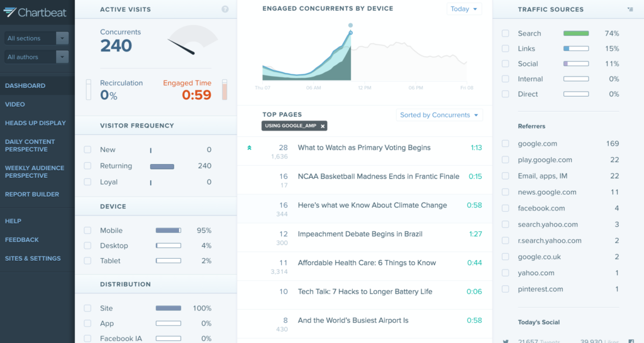
Task: Select the Returning visitor frequency checkbox
Action: pos(87,166)
